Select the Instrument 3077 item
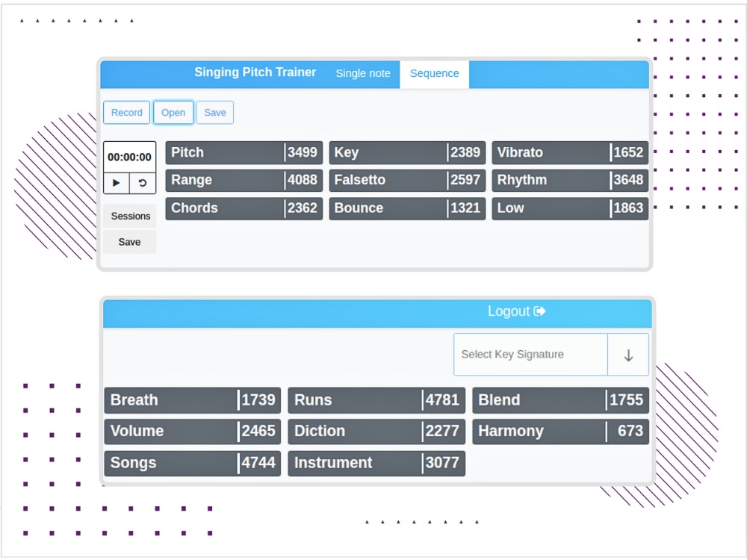The image size is (747, 560). [x=376, y=464]
